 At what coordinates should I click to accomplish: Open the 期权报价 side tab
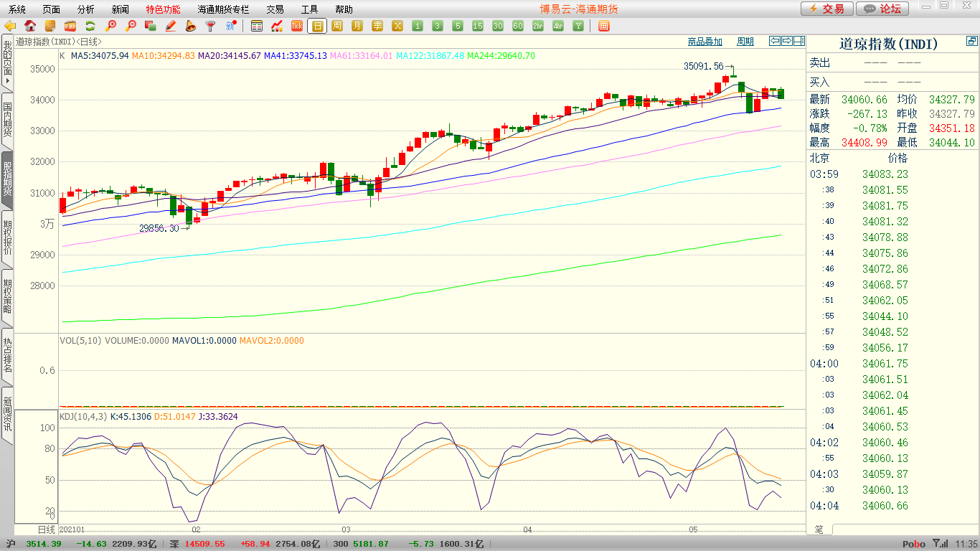7,238
